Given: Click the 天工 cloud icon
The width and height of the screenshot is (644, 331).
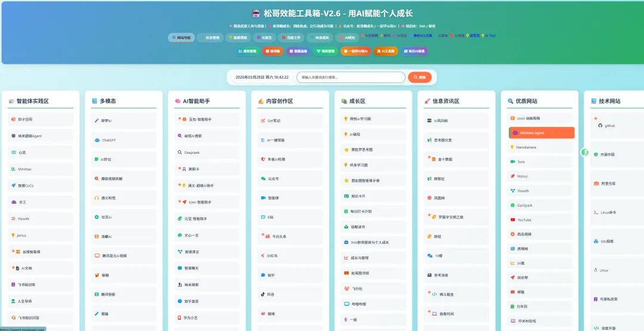Looking at the screenshot, I should tap(14, 202).
